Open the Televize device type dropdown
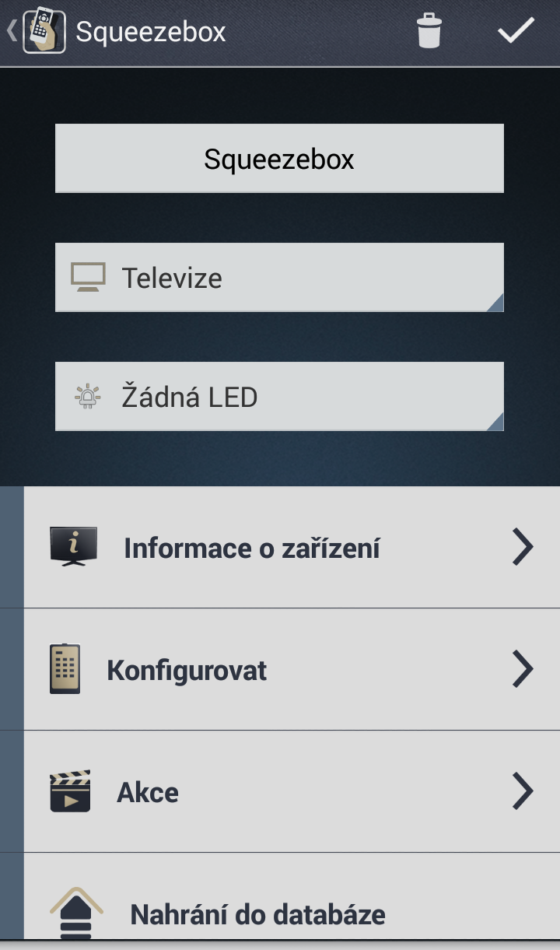 point(279,278)
